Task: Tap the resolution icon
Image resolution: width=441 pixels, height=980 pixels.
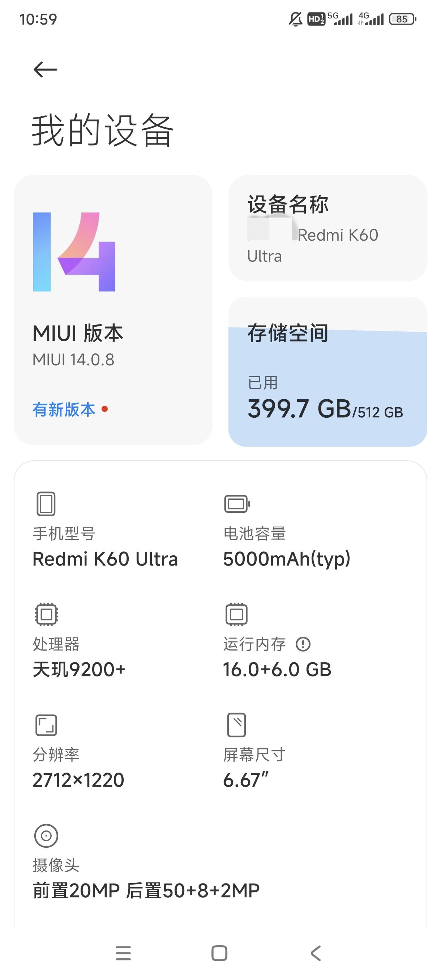Action: [46, 725]
